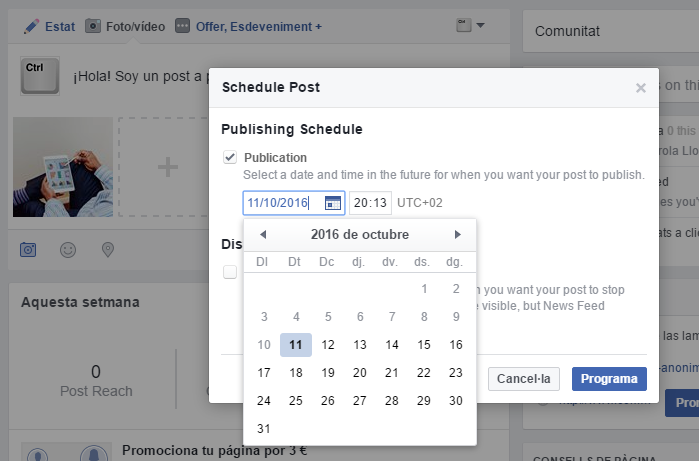Add a location with pin icon
Screen dimensions: 699x461
coord(108,250)
